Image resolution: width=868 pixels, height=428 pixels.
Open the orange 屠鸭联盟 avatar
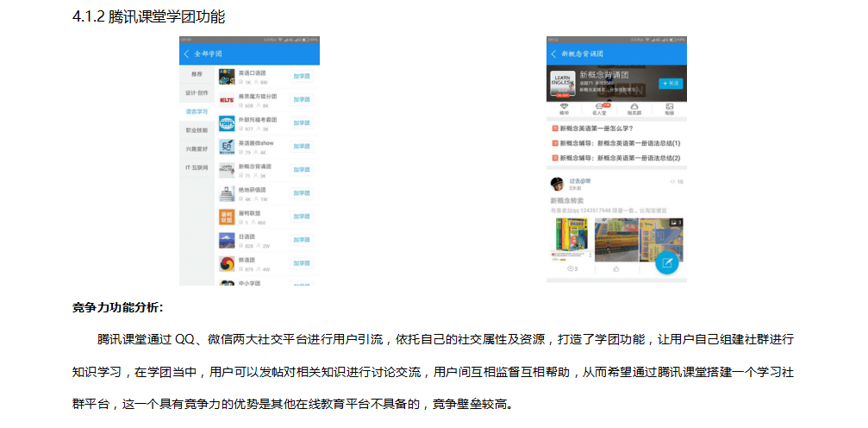point(227,217)
